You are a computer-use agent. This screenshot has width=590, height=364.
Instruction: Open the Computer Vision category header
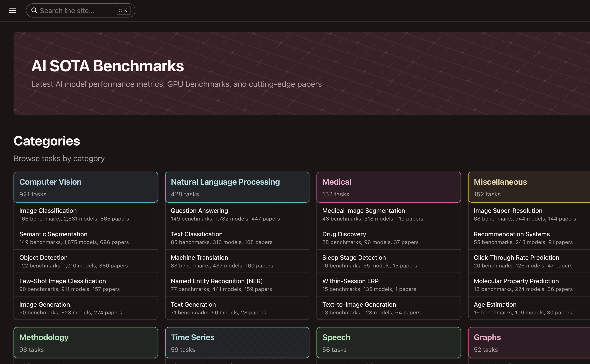(86, 187)
